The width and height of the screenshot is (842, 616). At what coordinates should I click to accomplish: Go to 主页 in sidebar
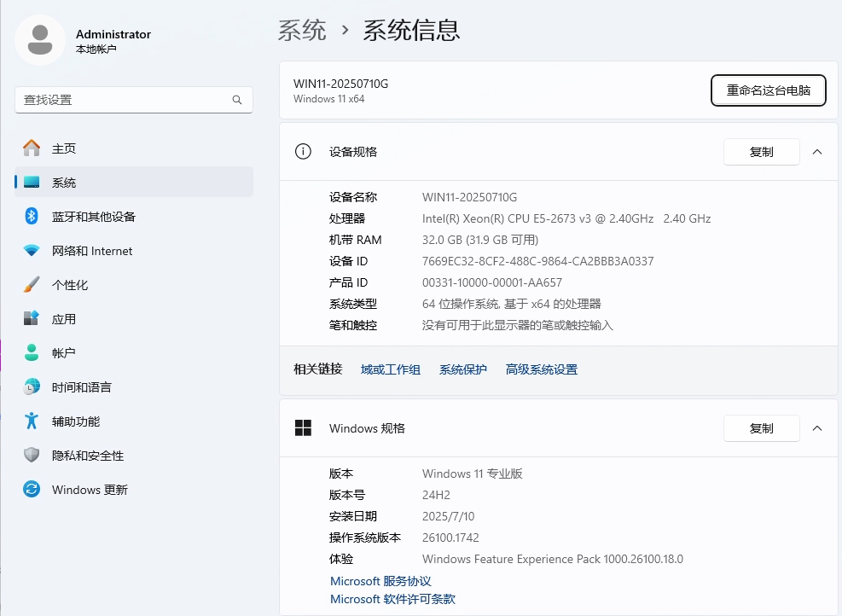pyautogui.click(x=134, y=148)
